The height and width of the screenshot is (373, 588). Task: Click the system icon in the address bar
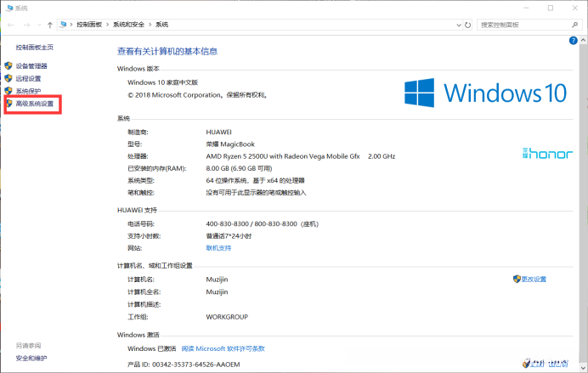point(63,25)
